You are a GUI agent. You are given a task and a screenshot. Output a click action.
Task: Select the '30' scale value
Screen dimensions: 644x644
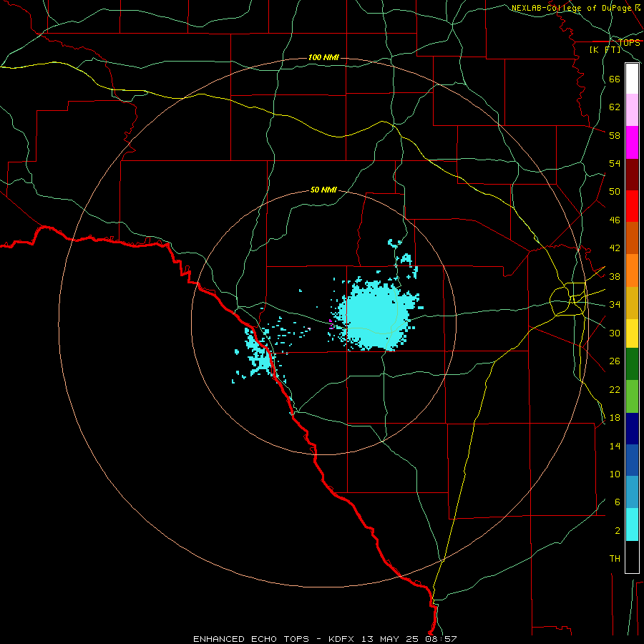pyautogui.click(x=615, y=333)
